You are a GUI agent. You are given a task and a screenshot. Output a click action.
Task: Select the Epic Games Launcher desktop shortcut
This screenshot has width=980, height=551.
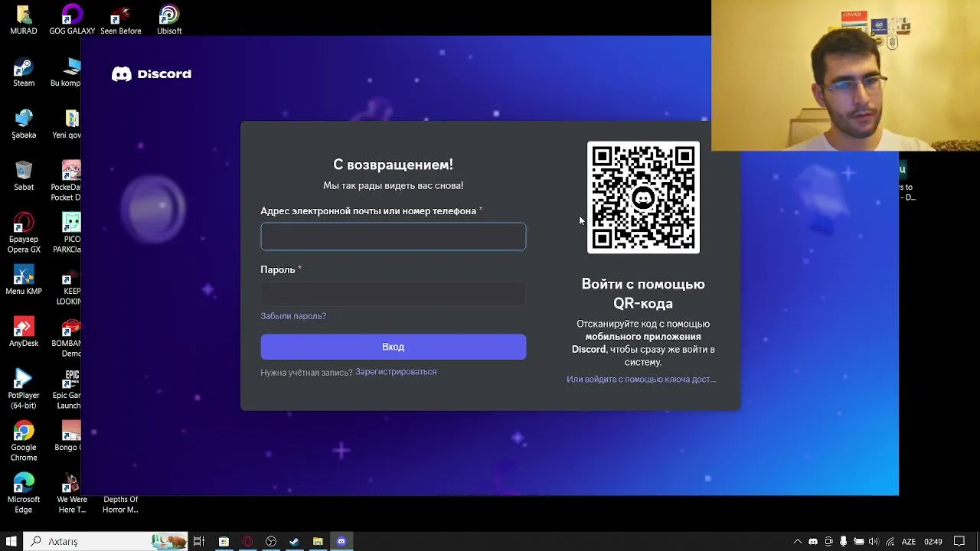coord(67,390)
